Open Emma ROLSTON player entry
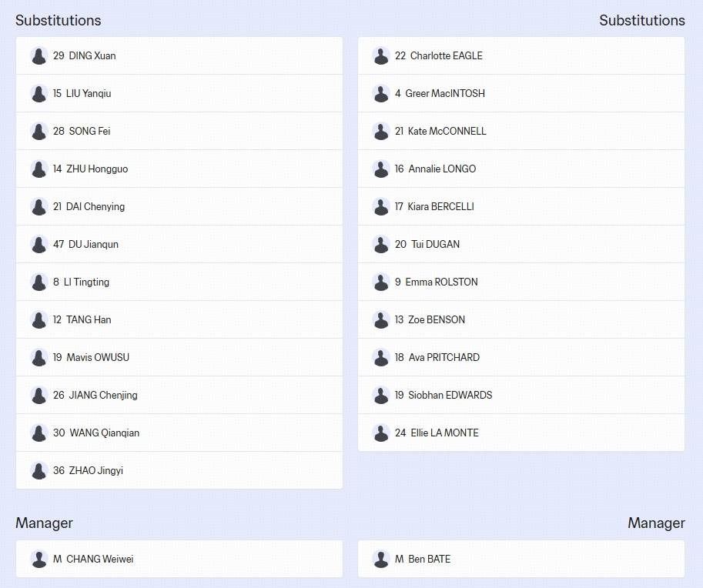703x588 pixels. (x=441, y=282)
